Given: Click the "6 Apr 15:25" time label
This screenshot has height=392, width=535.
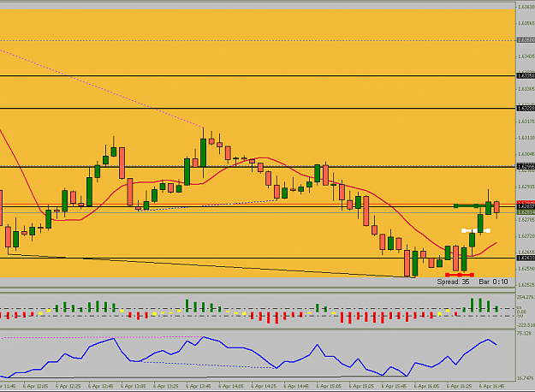Looking at the screenshot, I should point(362,386).
